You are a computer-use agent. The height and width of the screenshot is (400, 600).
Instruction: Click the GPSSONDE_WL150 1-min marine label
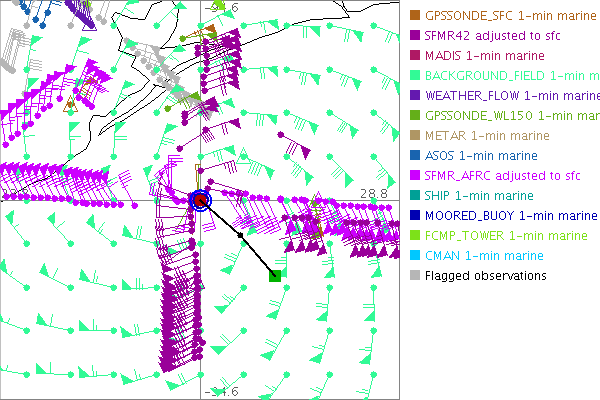(x=504, y=116)
